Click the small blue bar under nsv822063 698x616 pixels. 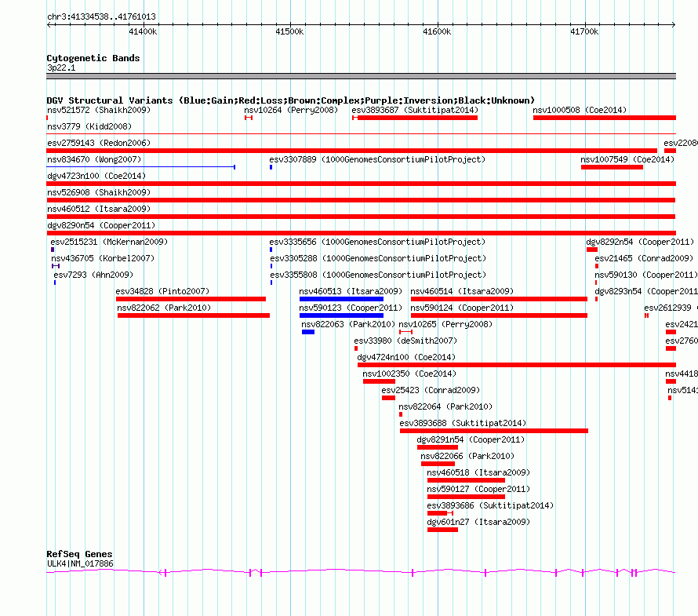308,332
